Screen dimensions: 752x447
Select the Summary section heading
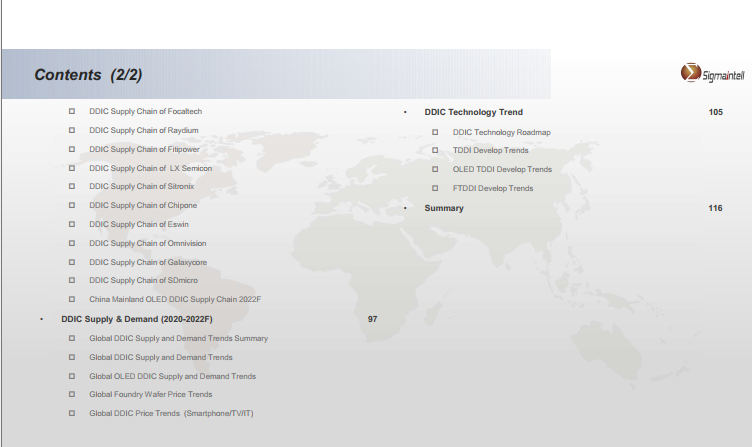(x=444, y=208)
